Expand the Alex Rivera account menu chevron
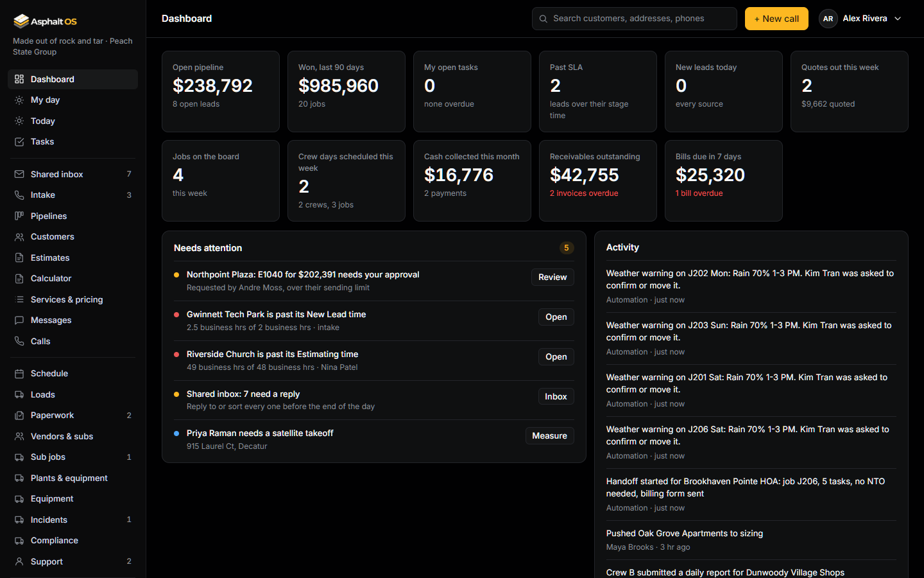 [x=898, y=19]
